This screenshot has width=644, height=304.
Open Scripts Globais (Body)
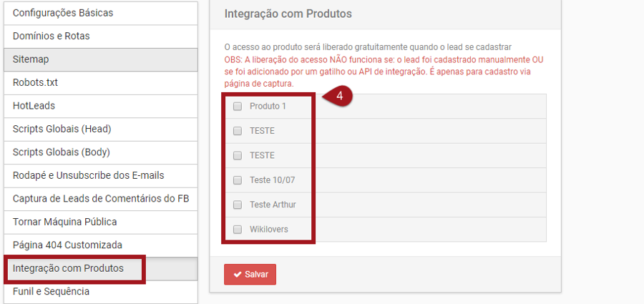pyautogui.click(x=62, y=152)
